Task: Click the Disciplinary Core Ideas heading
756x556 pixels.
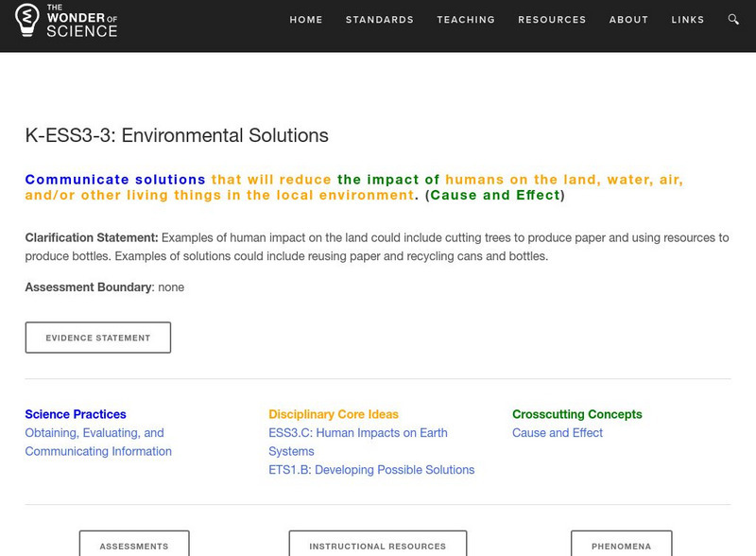Action: click(334, 414)
